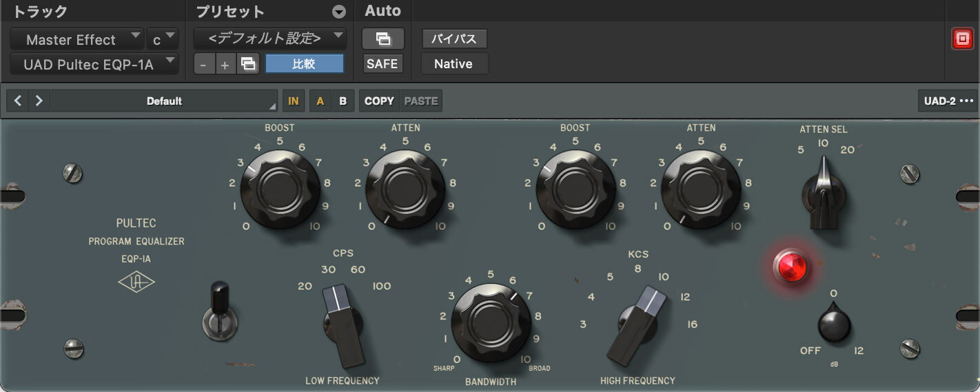The width and height of the screenshot is (980, 392).
Task: Click the '16' KCS frequency value
Action: (693, 324)
